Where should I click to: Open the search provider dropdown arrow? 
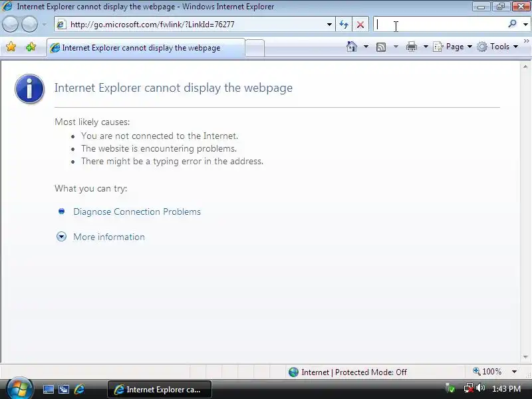click(x=525, y=25)
